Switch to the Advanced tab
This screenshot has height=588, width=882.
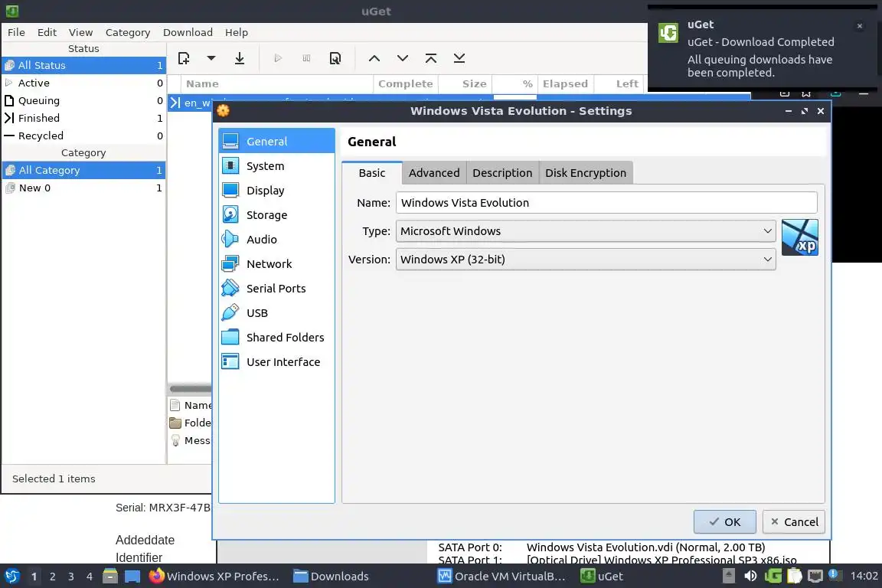[433, 173]
